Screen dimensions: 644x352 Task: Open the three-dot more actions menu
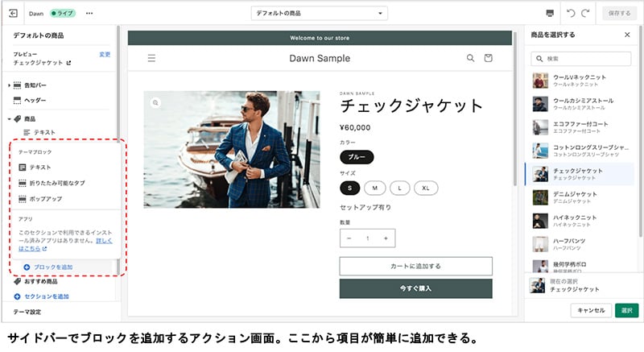[x=89, y=14]
